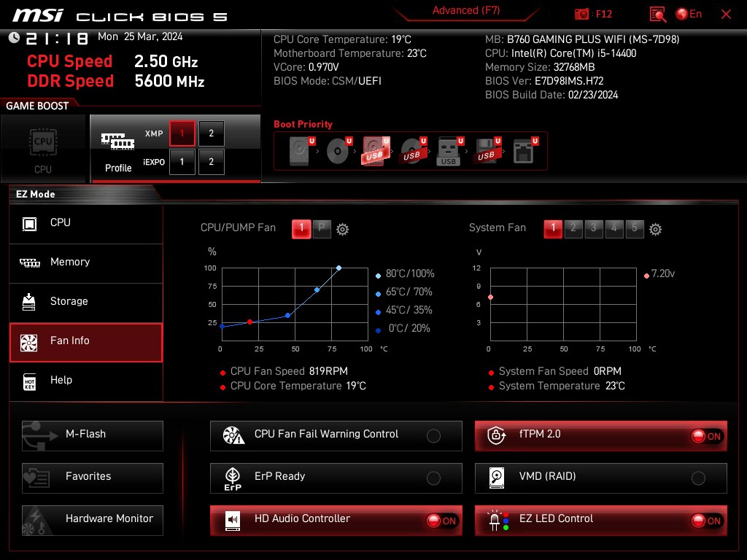Image resolution: width=747 pixels, height=560 pixels.
Task: Enable XMP profile 2
Action: tap(211, 133)
